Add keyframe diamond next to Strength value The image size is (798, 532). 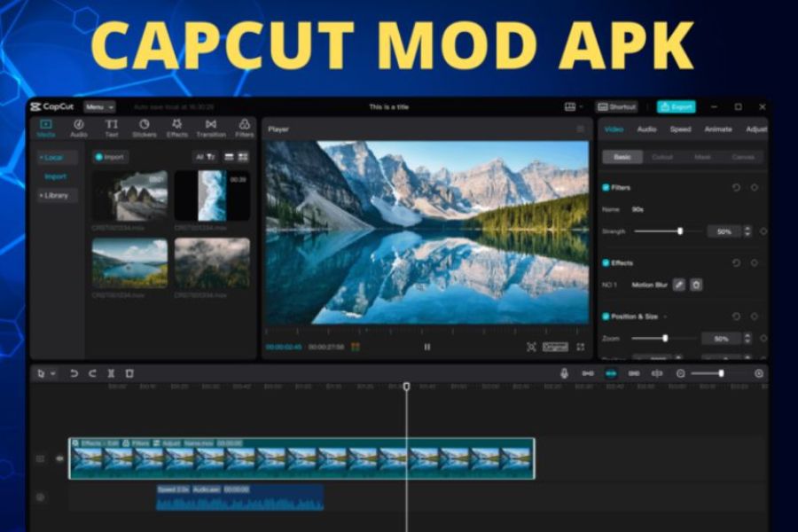pyautogui.click(x=763, y=231)
